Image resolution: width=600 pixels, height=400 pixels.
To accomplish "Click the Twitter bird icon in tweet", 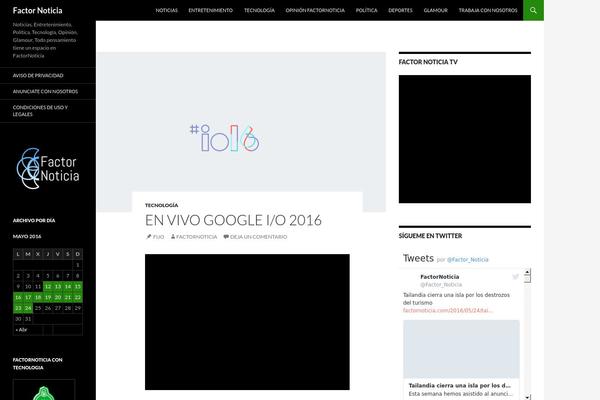I will [515, 276].
